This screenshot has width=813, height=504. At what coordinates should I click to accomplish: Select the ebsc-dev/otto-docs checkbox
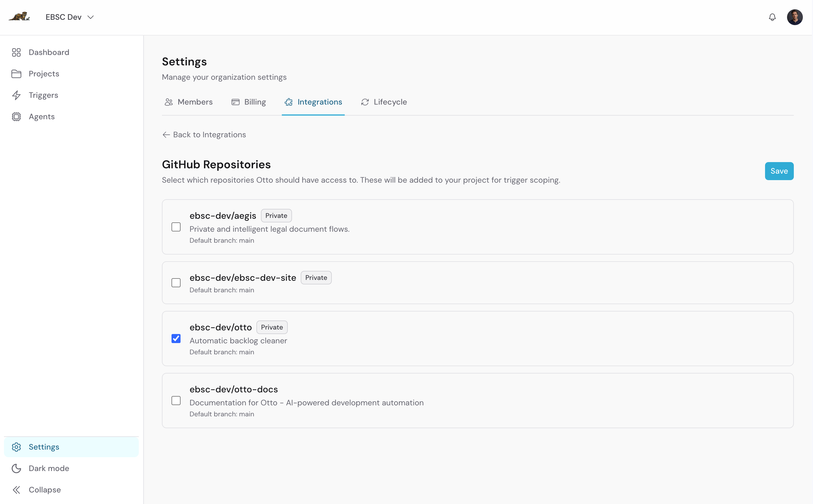[x=176, y=400]
